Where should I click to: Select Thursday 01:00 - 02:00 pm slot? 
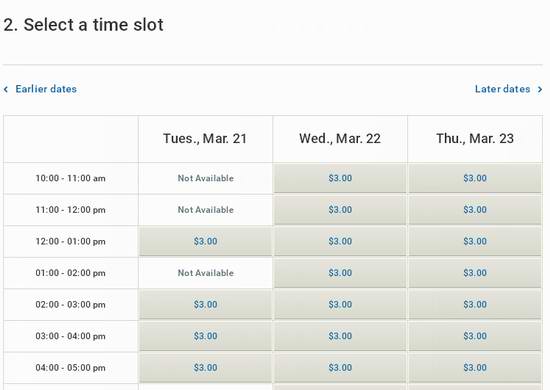point(475,273)
